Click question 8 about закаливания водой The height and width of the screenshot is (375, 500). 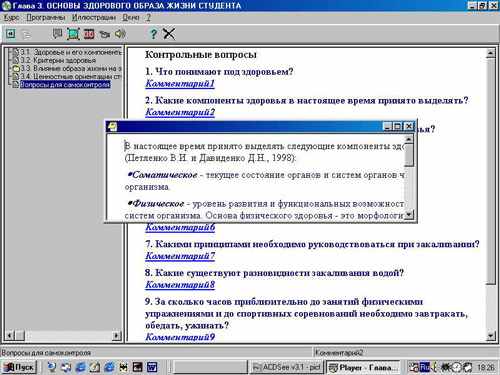(274, 273)
